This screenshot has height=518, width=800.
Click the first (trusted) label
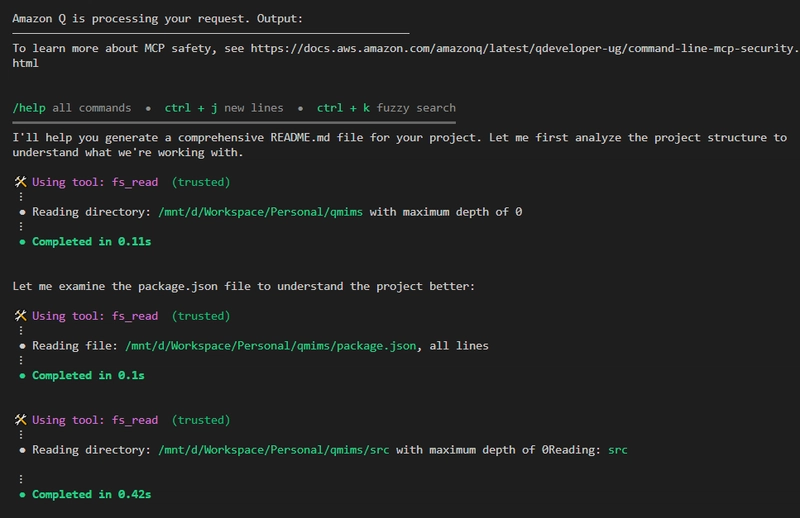(x=201, y=182)
